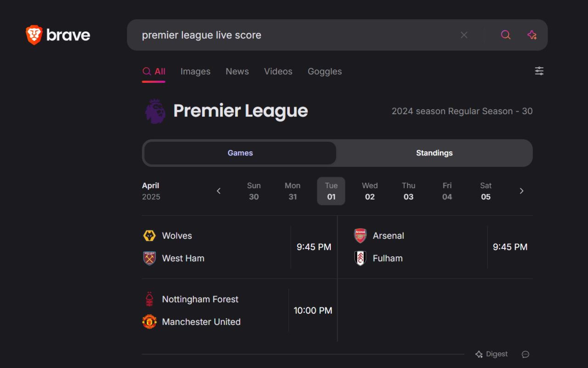The height and width of the screenshot is (368, 588).
Task: Open the search settings sliders icon
Action: tap(539, 71)
